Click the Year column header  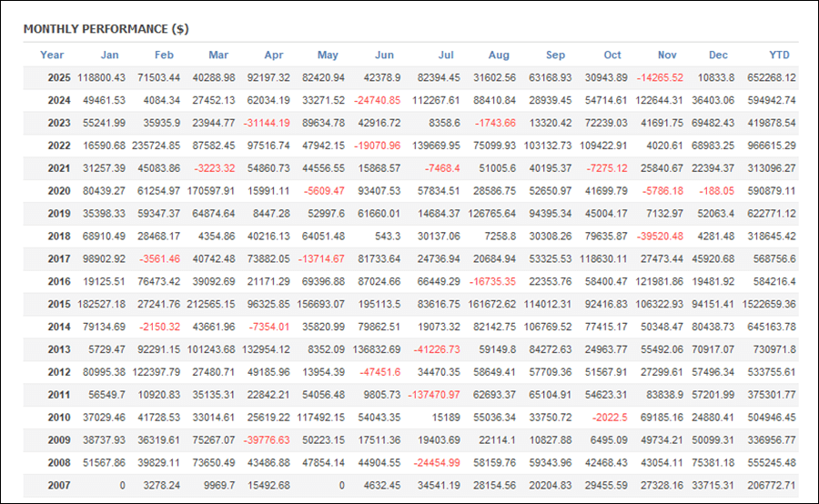52,55
